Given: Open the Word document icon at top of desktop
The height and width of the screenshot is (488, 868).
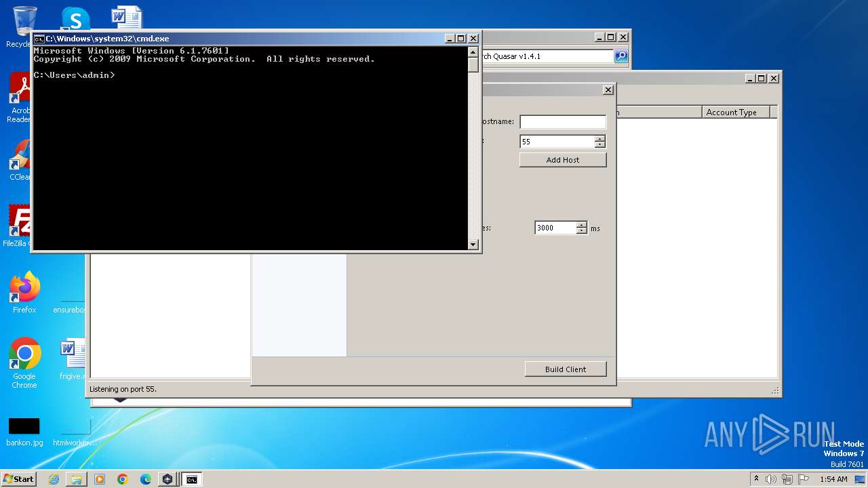Looking at the screenshot, I should click(127, 18).
